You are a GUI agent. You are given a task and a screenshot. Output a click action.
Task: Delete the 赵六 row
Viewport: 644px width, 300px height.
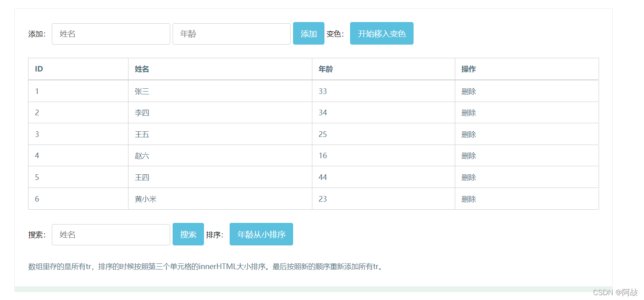469,156
